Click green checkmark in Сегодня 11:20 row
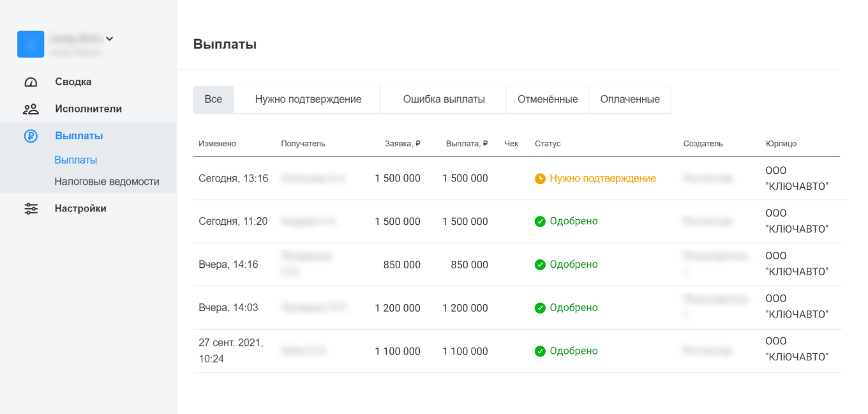868x414 pixels. [x=540, y=222]
